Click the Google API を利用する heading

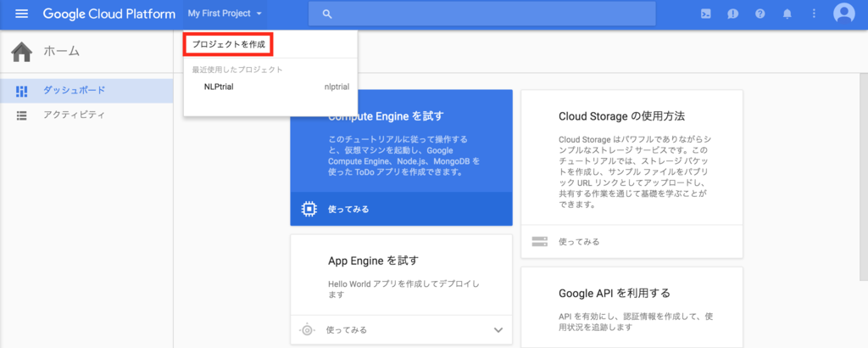(x=614, y=293)
